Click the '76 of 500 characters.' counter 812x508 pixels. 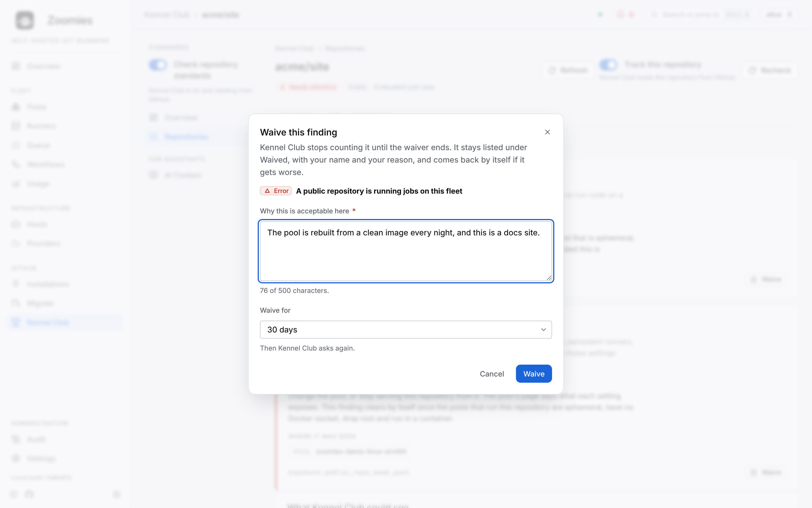pyautogui.click(x=294, y=291)
